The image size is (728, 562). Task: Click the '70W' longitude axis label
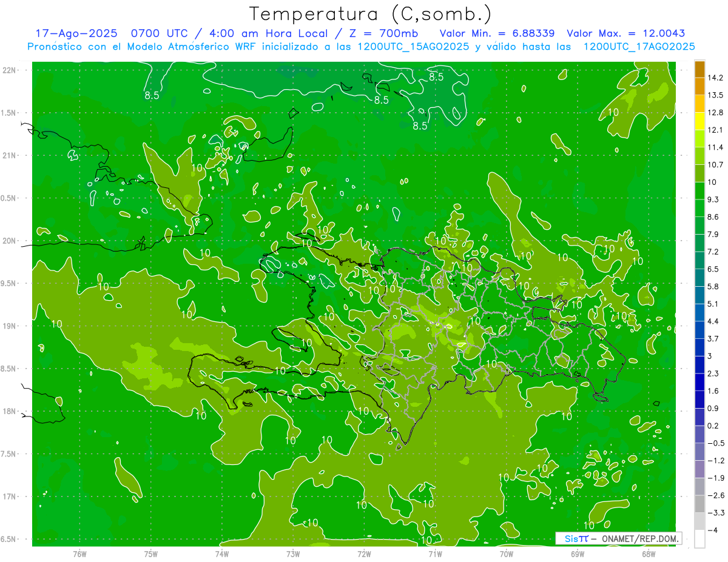coord(507,554)
